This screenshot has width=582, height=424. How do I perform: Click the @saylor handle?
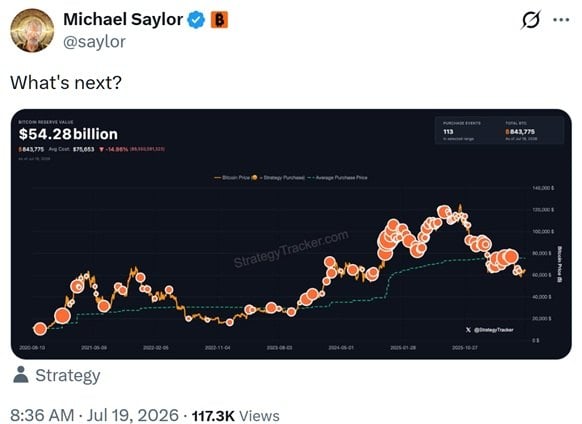point(95,42)
